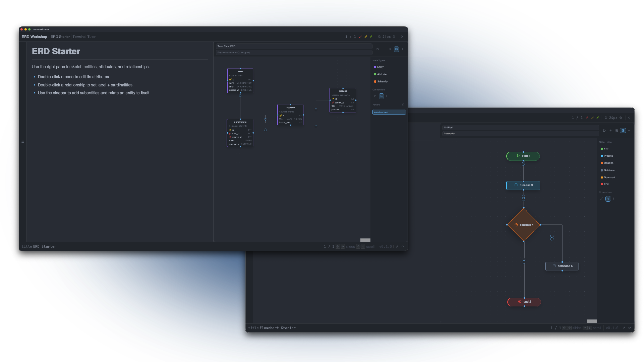Click scroll up arrow in ERD status bar
The width and height of the screenshot is (644, 362).
click(x=358, y=247)
